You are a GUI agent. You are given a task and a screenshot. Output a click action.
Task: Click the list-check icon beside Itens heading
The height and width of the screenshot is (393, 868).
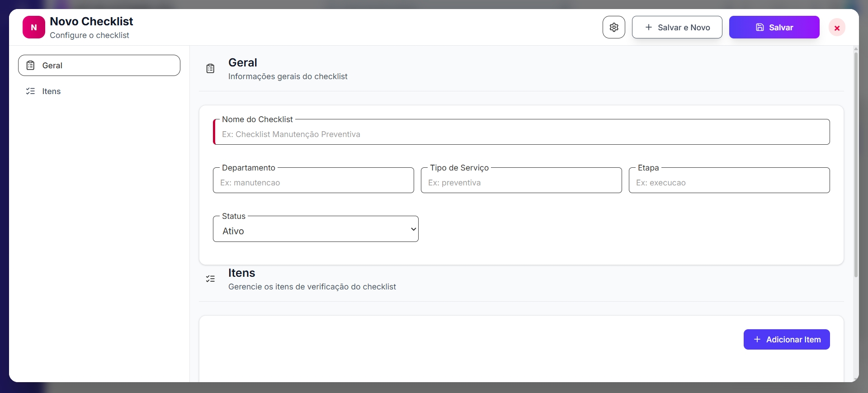210,279
